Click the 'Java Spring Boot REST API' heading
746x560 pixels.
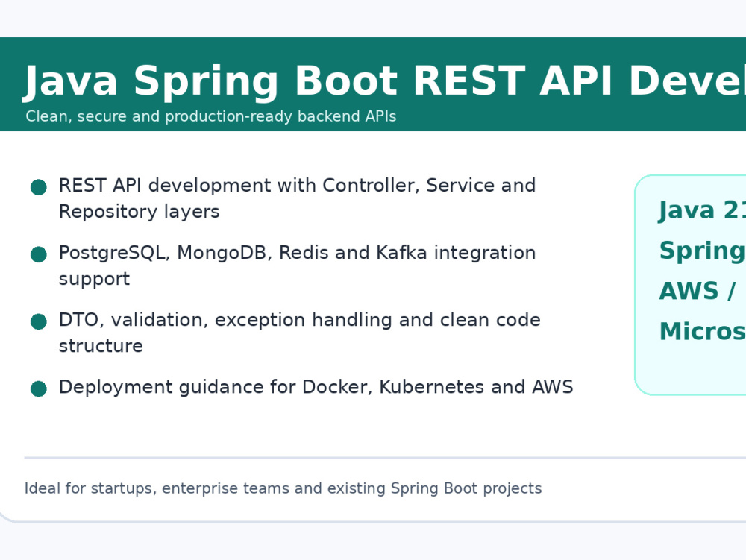384,82
